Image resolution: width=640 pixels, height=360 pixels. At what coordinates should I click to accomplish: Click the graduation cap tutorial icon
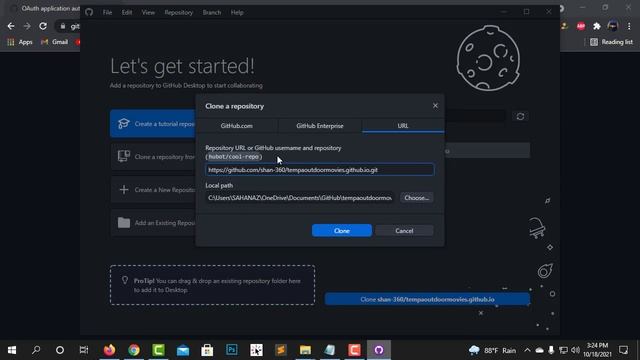click(x=124, y=123)
